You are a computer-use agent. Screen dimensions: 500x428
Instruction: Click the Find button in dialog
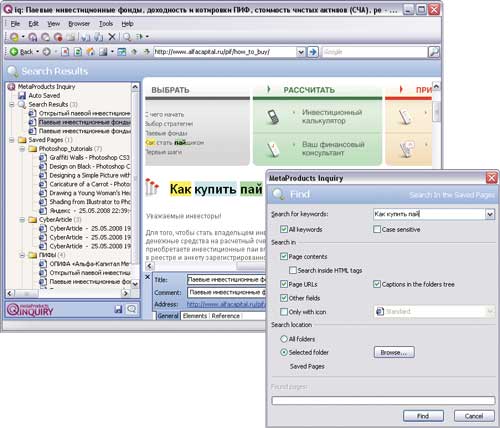[x=423, y=416]
